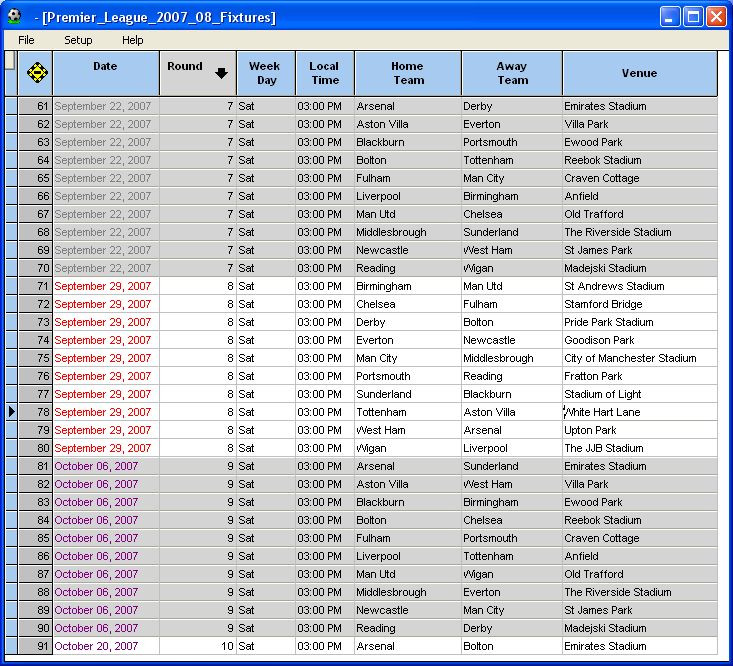Click date 'October 20, 2007' in row 91
The width and height of the screenshot is (733, 666).
106,646
